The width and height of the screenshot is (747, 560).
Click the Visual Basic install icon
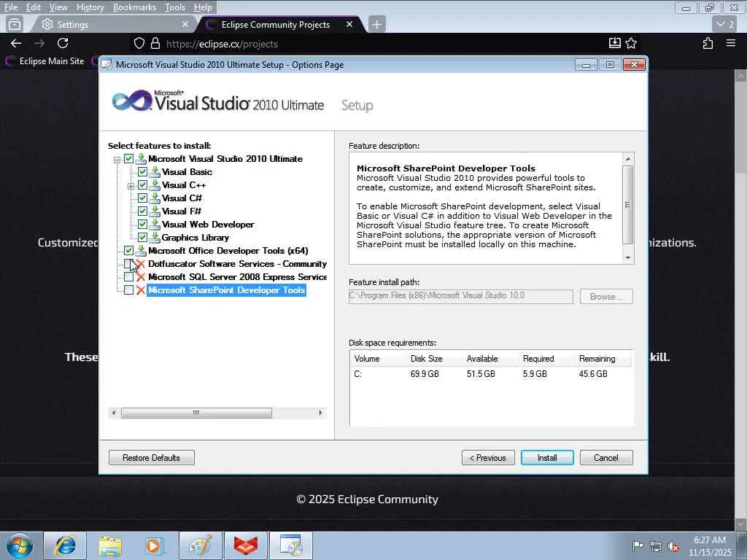155,172
